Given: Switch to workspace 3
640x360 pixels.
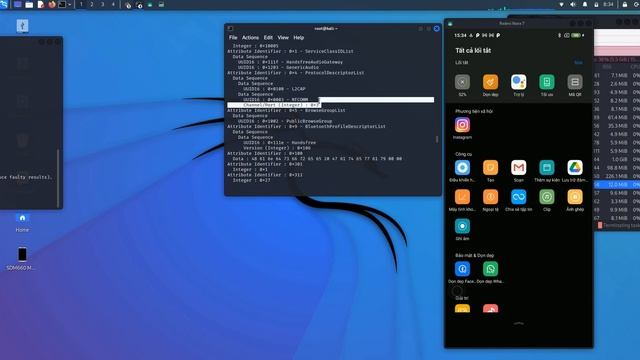Looking at the screenshot, I should tap(102, 4).
